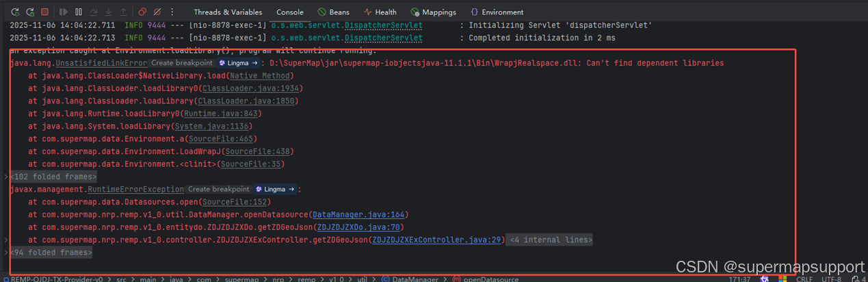Click nrp breadcrumb
The width and height of the screenshot is (868, 282).
(277, 279)
